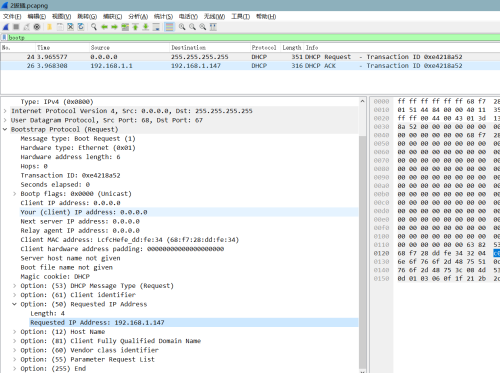Select Magic cookie: DHCP row
Screen dimensions: 500x373
[x=55, y=277]
